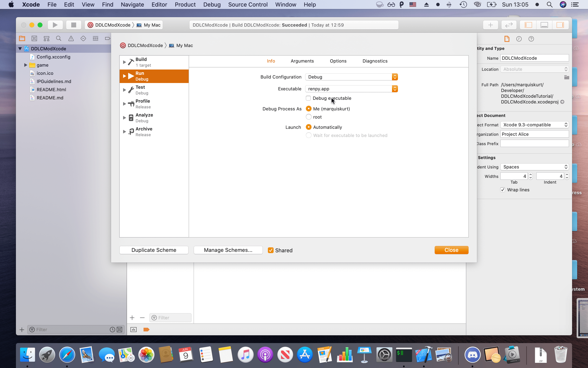
Task: Click the orange breakpoint tag icon
Action: (146, 330)
